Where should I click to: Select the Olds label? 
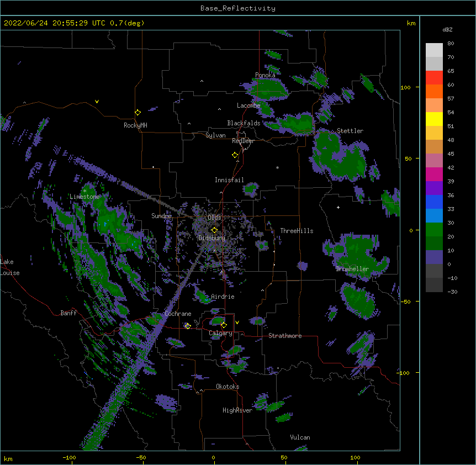click(x=214, y=218)
